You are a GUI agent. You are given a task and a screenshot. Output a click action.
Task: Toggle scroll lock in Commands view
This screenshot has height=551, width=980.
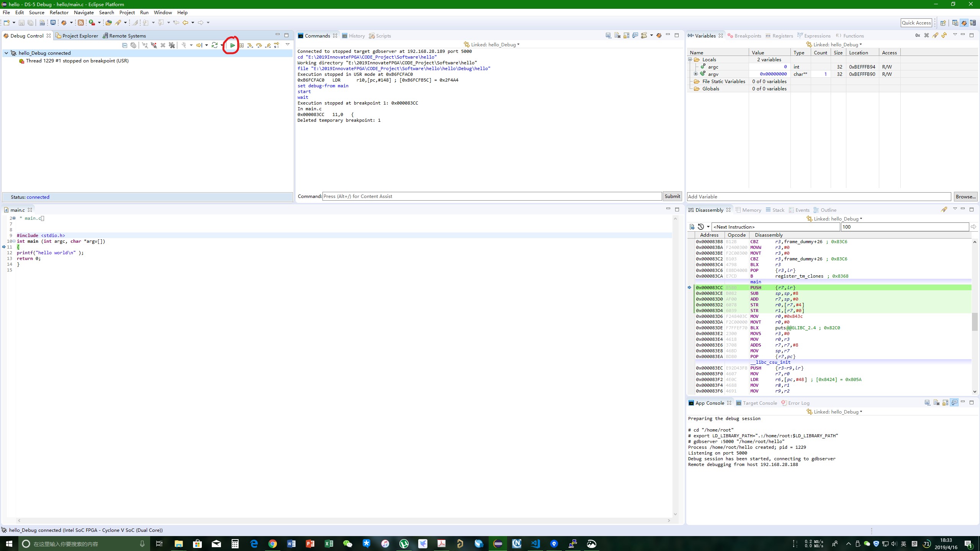[626, 36]
